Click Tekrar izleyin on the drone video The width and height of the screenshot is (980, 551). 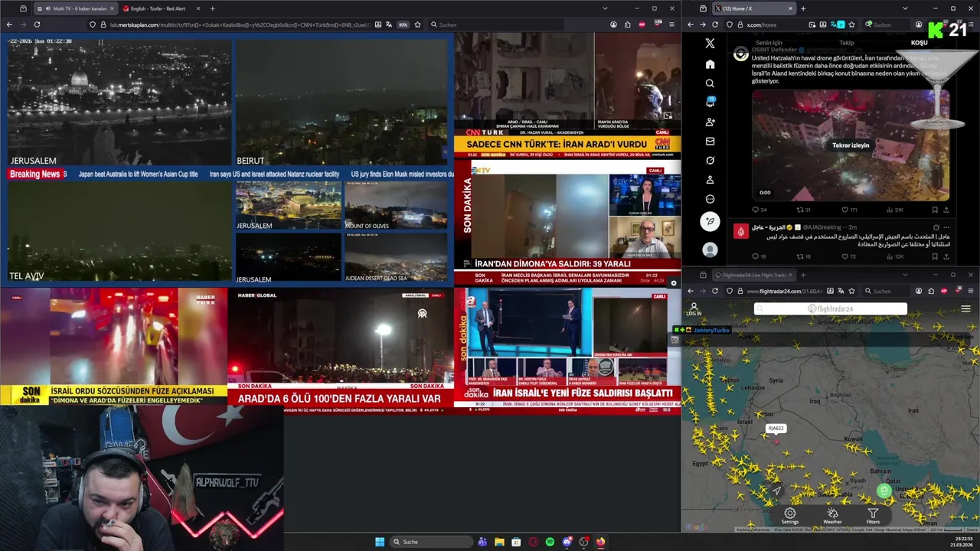tap(851, 145)
